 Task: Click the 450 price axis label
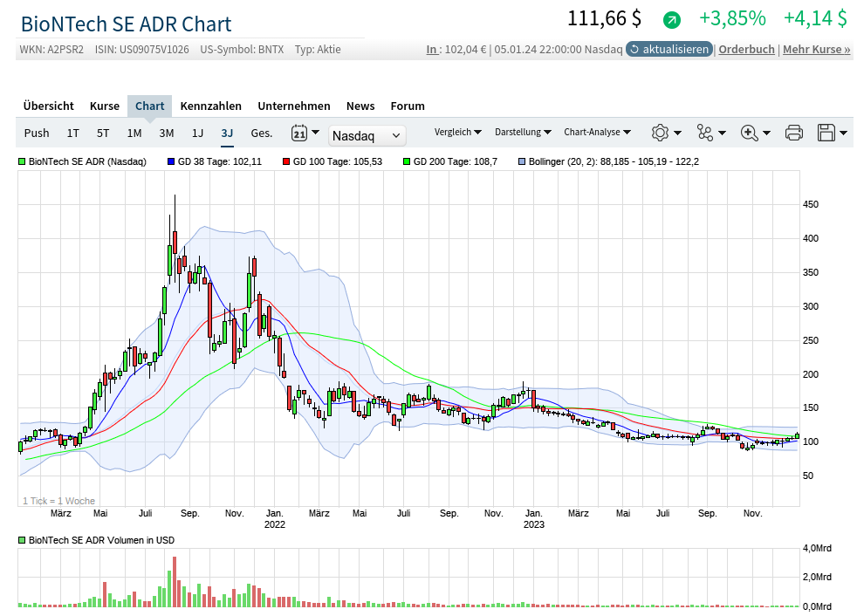[811, 204]
